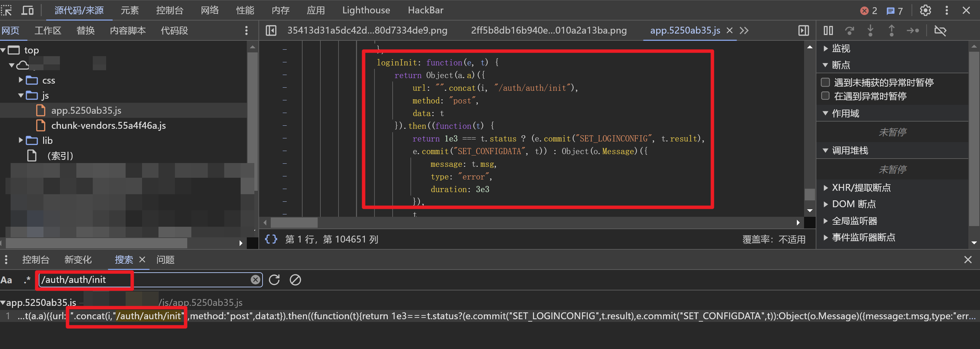This screenshot has height=349, width=980.
Task: Pause script execution
Action: [828, 30]
